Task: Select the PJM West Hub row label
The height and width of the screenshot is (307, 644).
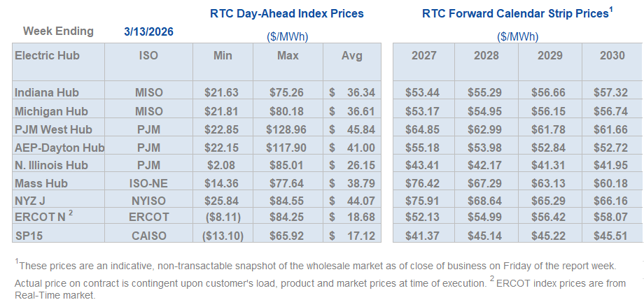Action: [x=52, y=129]
